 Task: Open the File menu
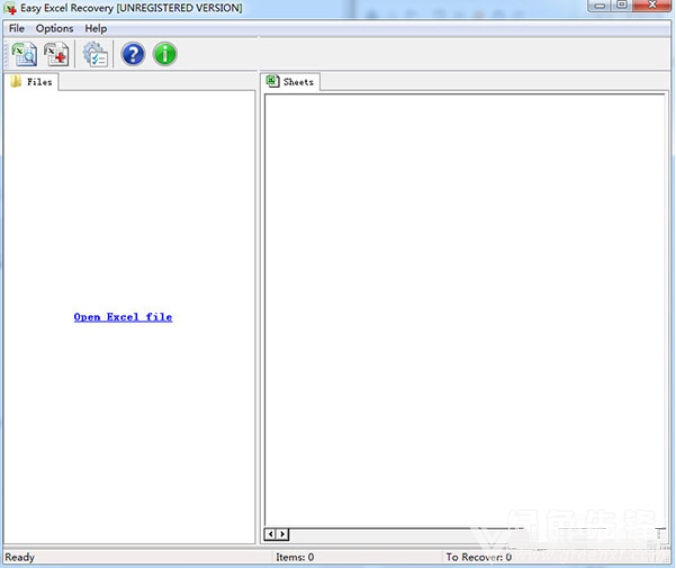[16, 28]
